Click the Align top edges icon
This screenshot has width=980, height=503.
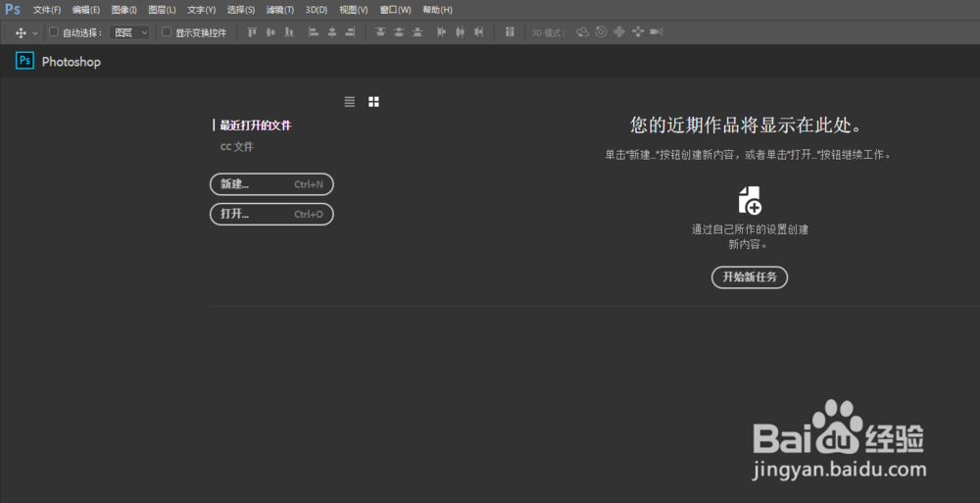[253, 32]
